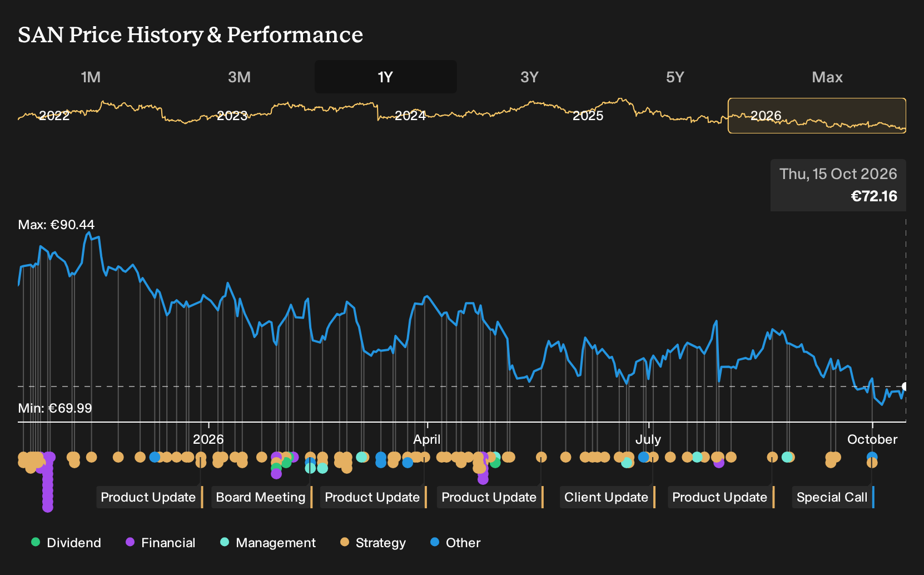924x575 pixels.
Task: Open the 3Y price range
Action: click(x=529, y=77)
